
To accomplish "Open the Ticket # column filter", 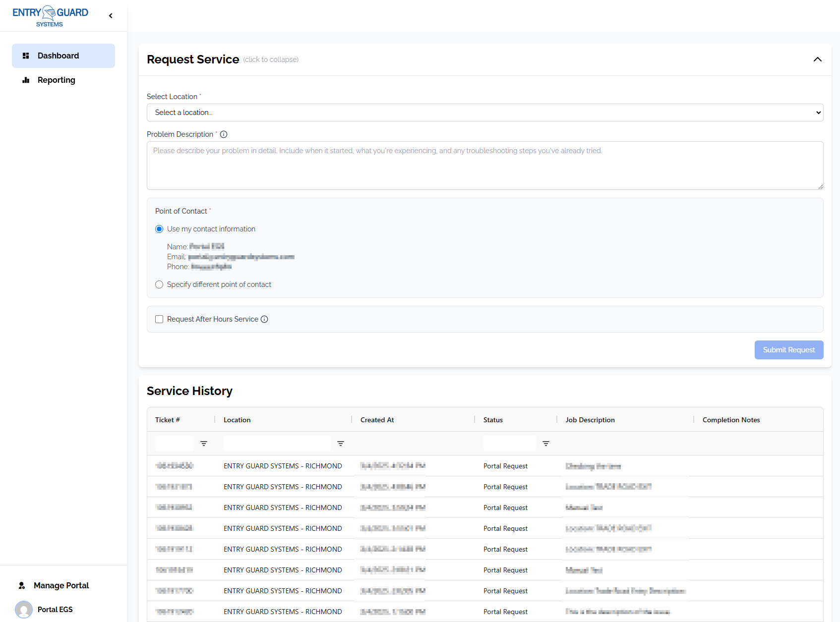I will click(x=204, y=443).
